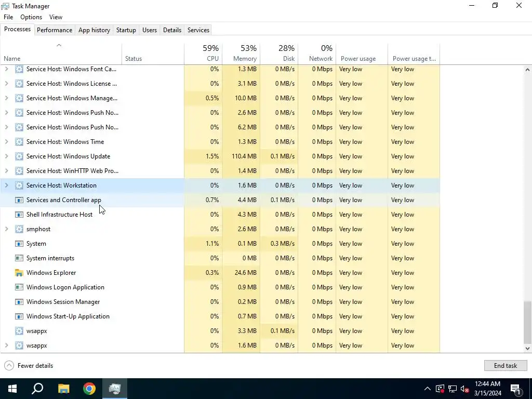Sort processes by Memory column
This screenshot has width=532, height=399.
point(241,54)
